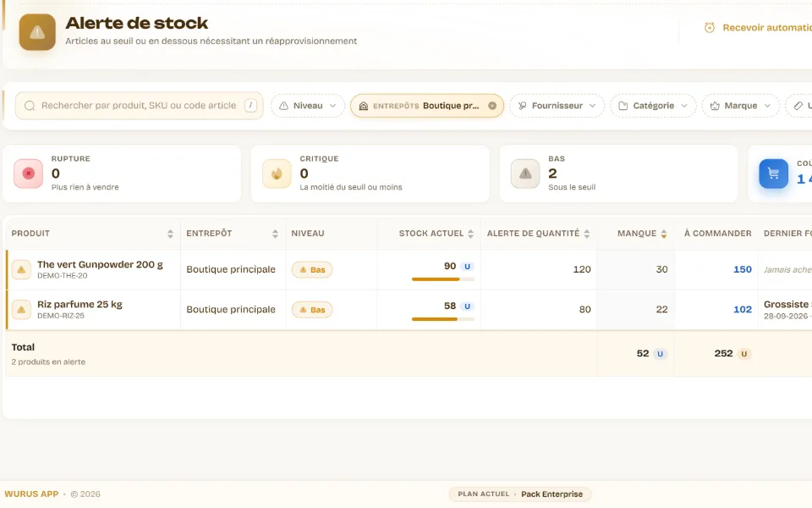
Task: Sort by the Entrepôt column arrows
Action: [275, 234]
